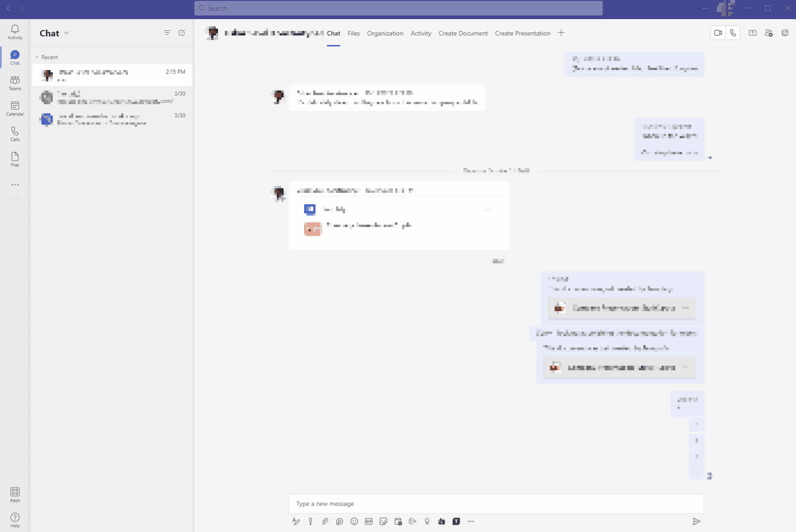Viewport: 796px width, 532px height.
Task: Attach a file to the message
Action: click(325, 522)
